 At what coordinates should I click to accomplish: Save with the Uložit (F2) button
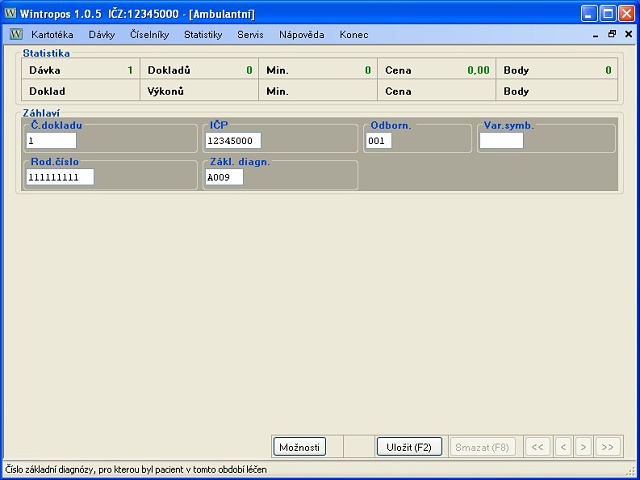[x=409, y=447]
